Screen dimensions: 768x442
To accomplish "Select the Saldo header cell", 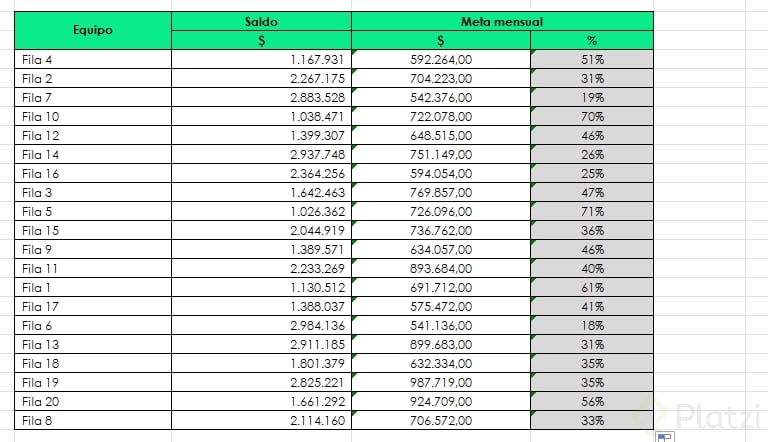I will tap(261, 21).
